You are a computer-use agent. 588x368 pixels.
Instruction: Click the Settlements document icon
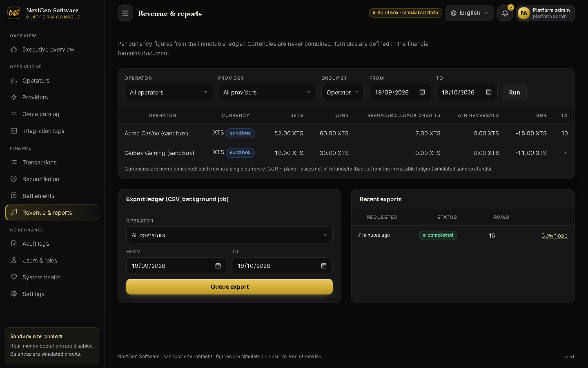[x=14, y=196]
